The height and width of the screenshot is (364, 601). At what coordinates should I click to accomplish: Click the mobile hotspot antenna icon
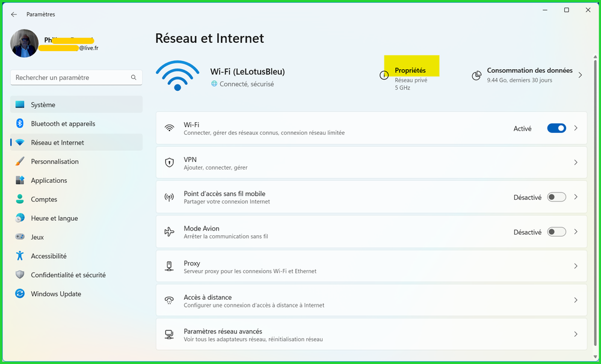170,197
